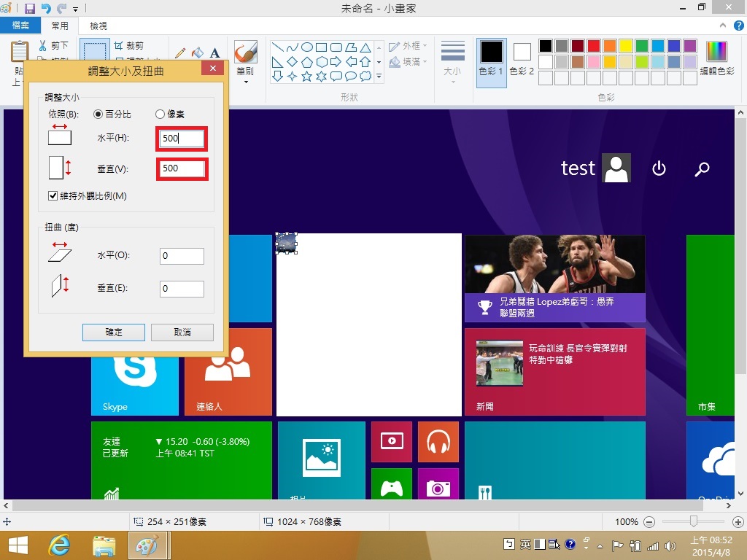Choose the straight Line shape

tap(277, 47)
